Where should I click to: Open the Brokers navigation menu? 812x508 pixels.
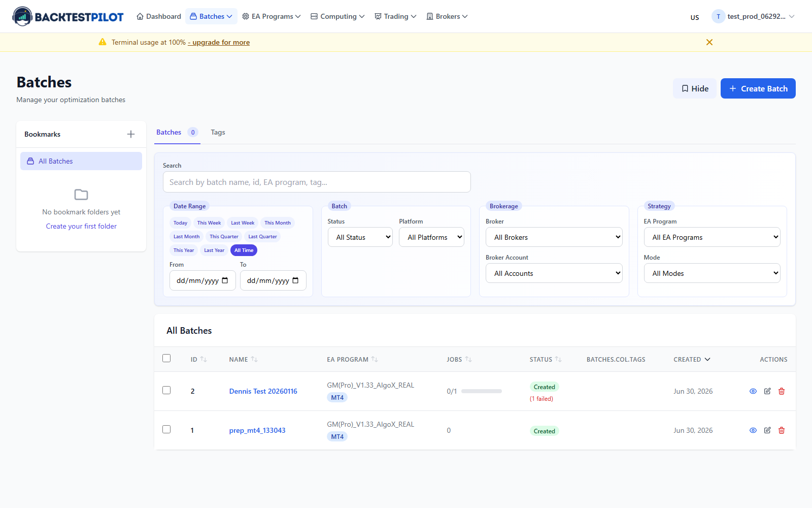[447, 16]
